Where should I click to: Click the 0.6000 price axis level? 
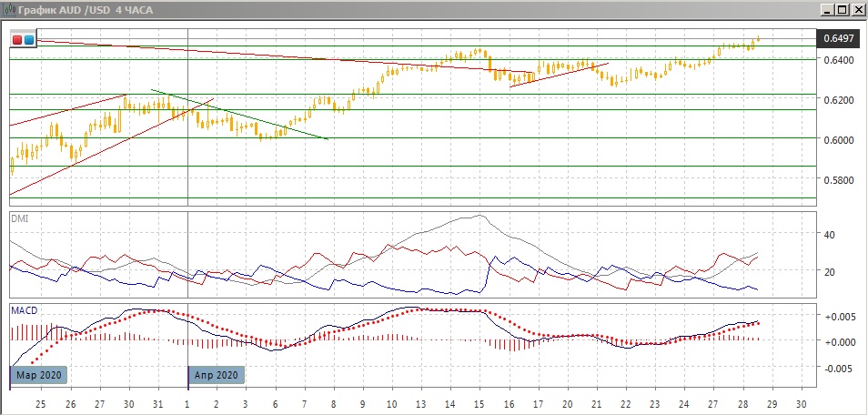pos(836,139)
